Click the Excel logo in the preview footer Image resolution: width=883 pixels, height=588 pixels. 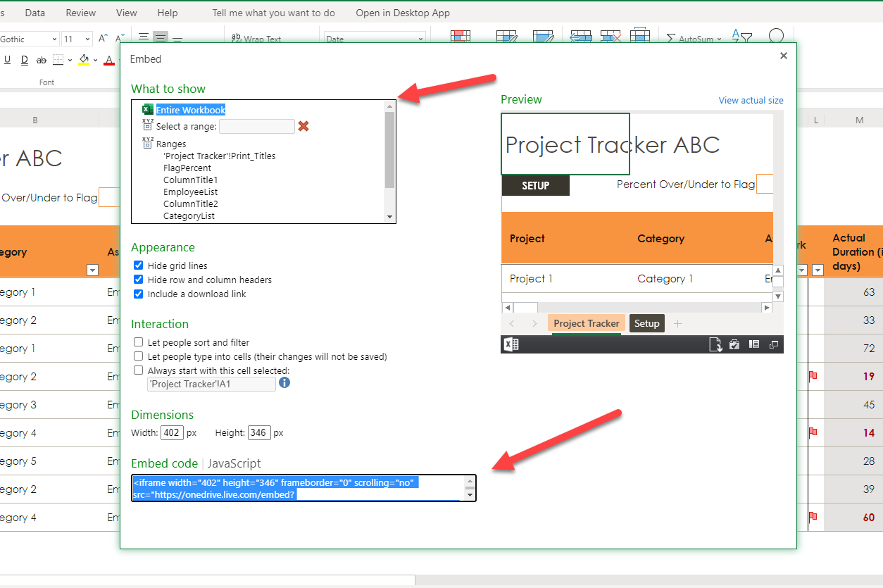click(x=511, y=344)
